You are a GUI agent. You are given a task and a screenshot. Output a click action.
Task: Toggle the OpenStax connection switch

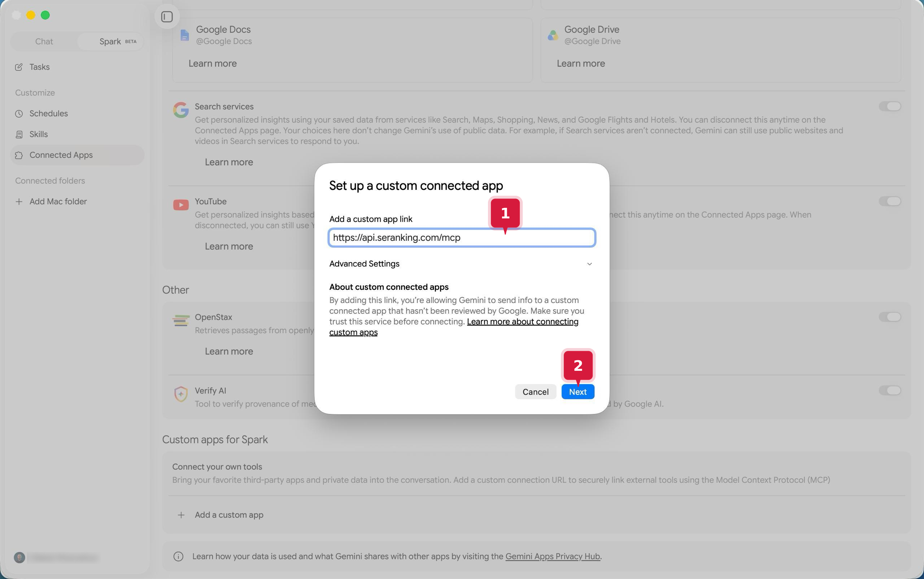(x=890, y=317)
